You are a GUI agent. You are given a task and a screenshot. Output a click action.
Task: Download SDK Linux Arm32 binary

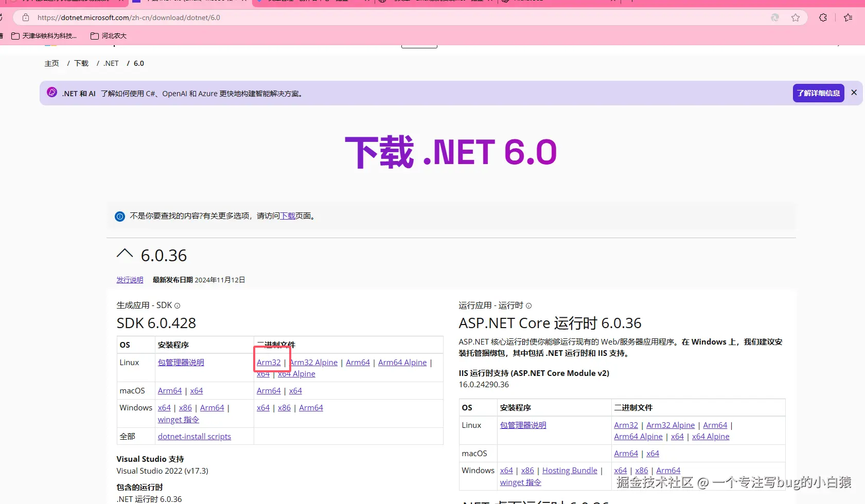(x=269, y=363)
